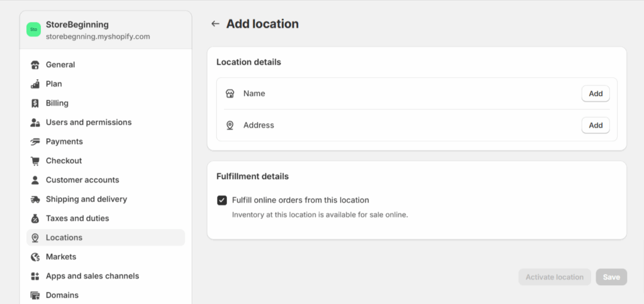The image size is (644, 304).
Task: Click the Checkout cart icon
Action: (35, 161)
